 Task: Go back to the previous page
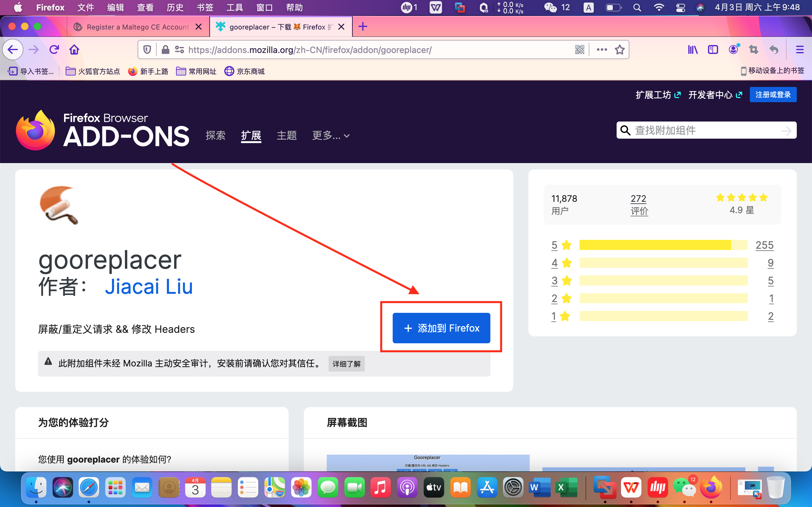[13, 49]
